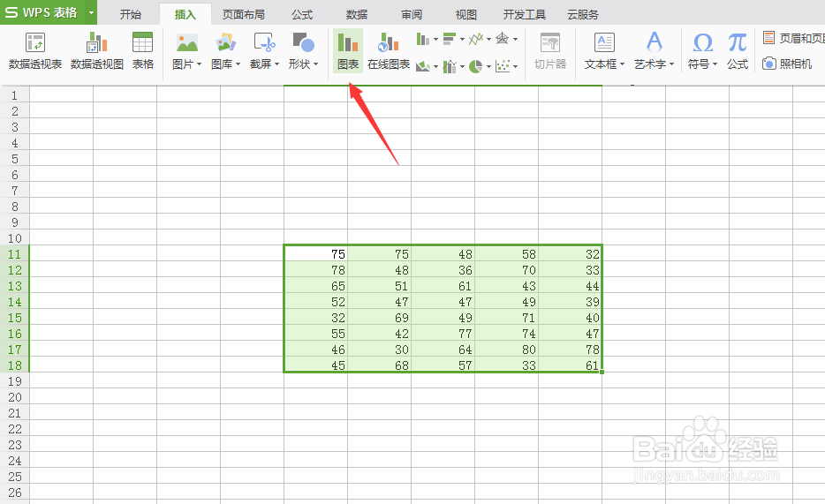Open the WPS 表格 menu arrow
The image size is (825, 504).
click(91, 12)
